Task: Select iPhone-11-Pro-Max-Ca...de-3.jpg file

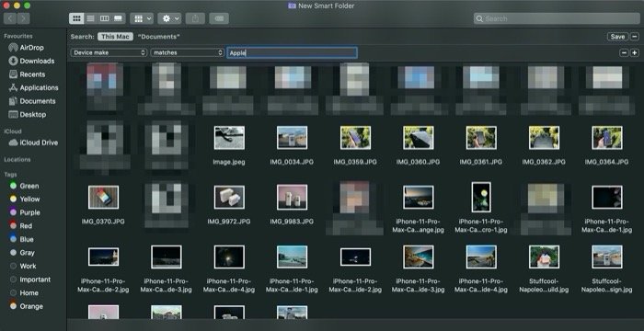Action: [x=167, y=257]
